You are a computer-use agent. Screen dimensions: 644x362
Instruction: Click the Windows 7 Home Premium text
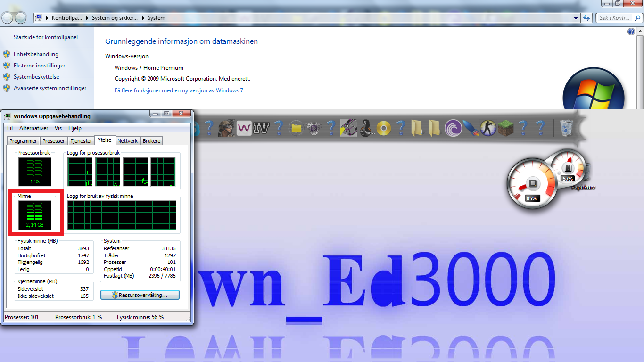(149, 68)
